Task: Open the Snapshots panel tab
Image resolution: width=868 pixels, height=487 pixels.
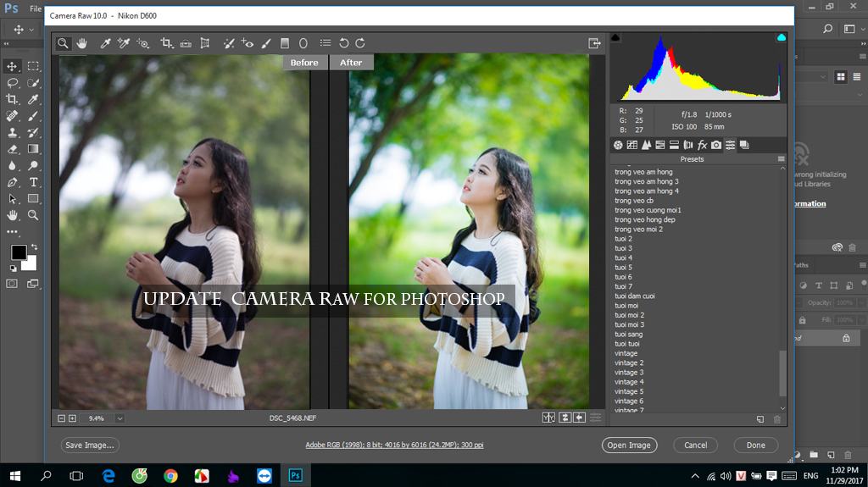Action: (x=744, y=145)
